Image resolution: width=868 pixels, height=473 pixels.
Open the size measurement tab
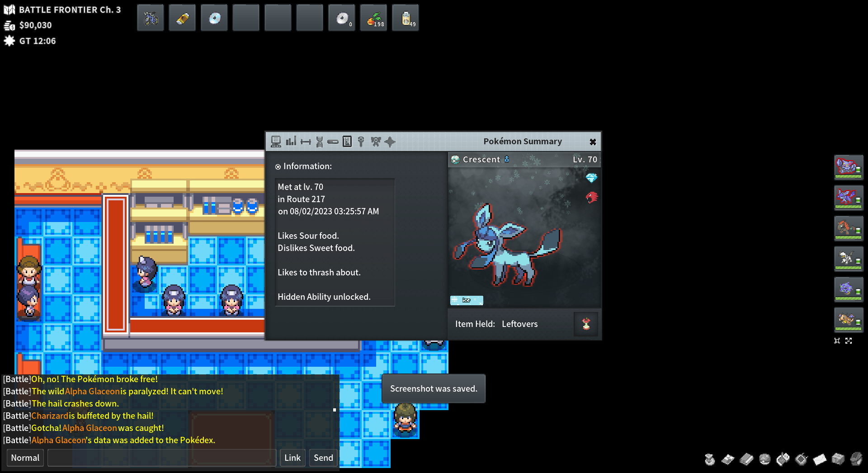[x=306, y=142]
